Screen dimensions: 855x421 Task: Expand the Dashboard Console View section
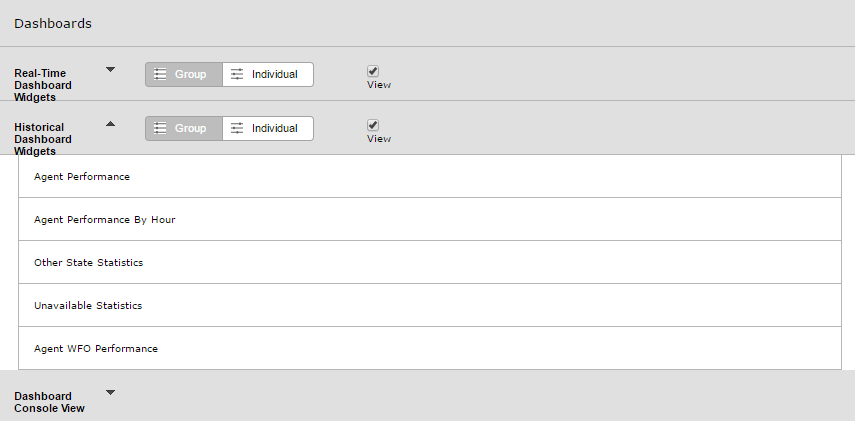(110, 392)
